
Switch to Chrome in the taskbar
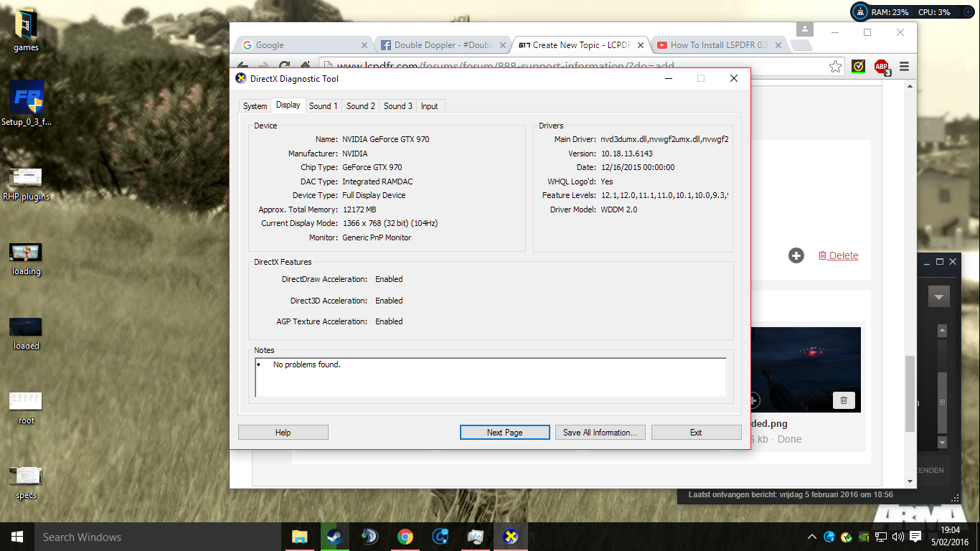pyautogui.click(x=405, y=537)
